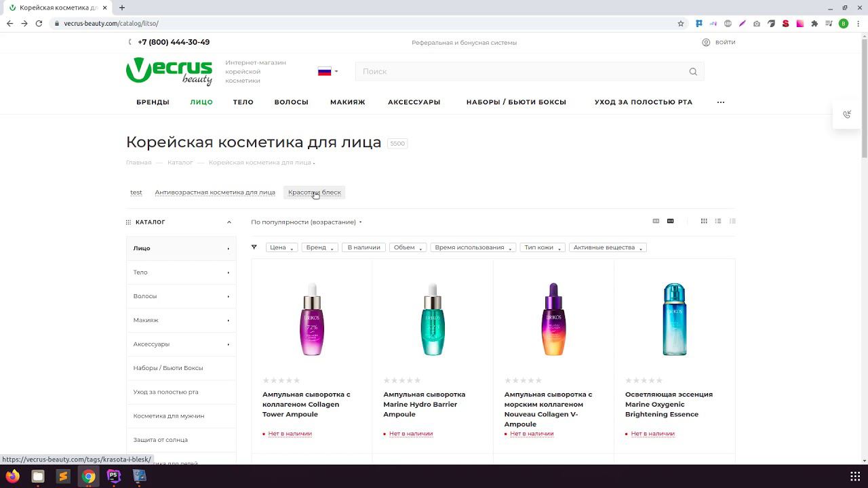Open the ВОЛОСЫ menu item

click(292, 102)
